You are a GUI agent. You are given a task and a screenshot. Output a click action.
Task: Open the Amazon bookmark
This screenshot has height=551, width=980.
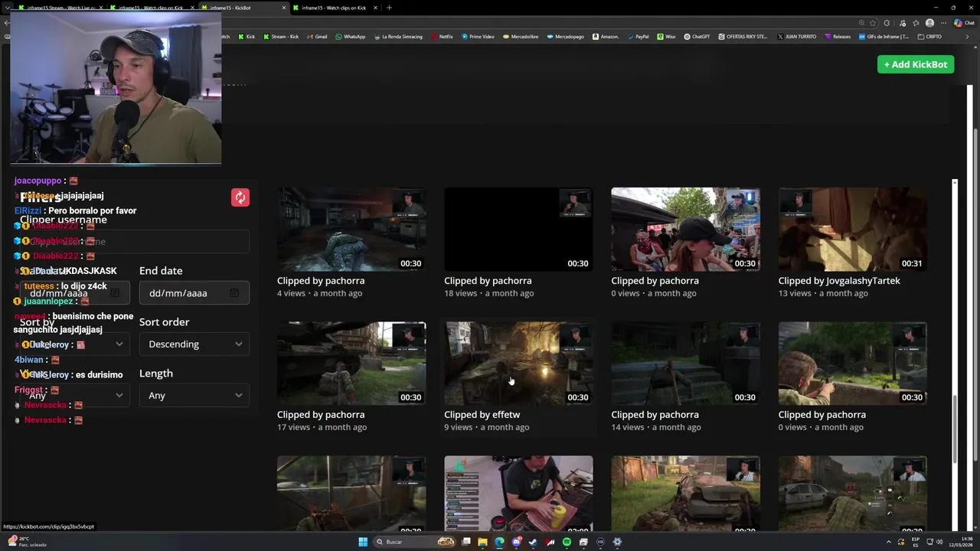605,37
